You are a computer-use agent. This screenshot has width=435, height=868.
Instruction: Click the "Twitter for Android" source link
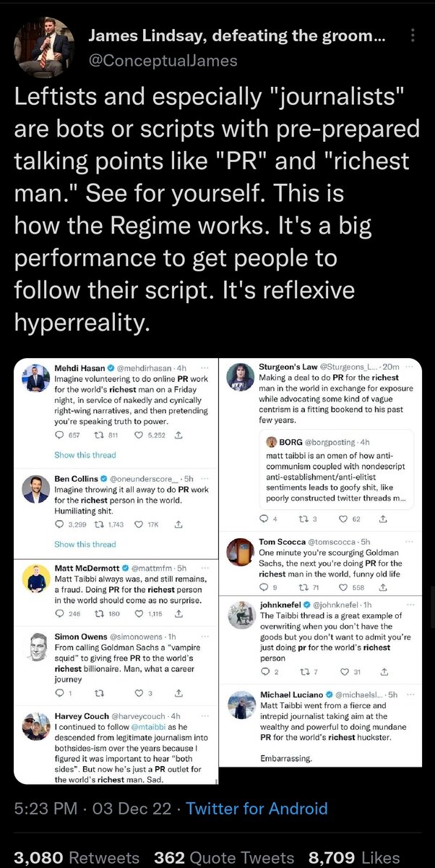[257, 808]
